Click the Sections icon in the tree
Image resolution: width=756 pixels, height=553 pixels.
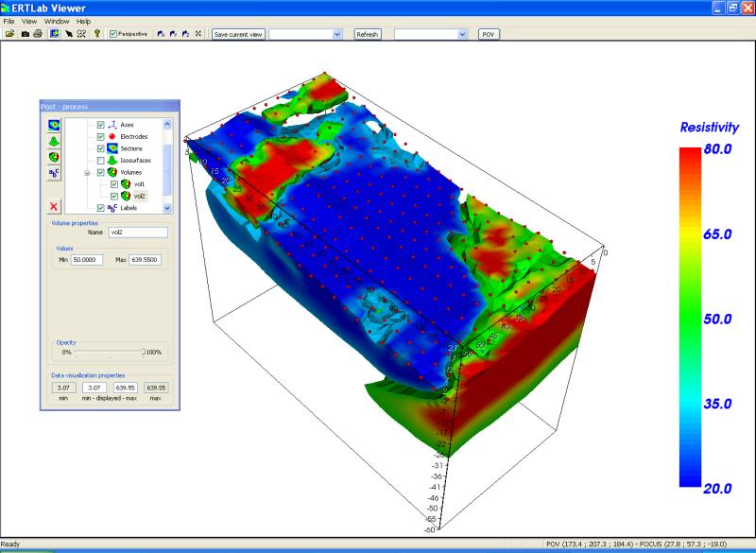pyautogui.click(x=112, y=148)
